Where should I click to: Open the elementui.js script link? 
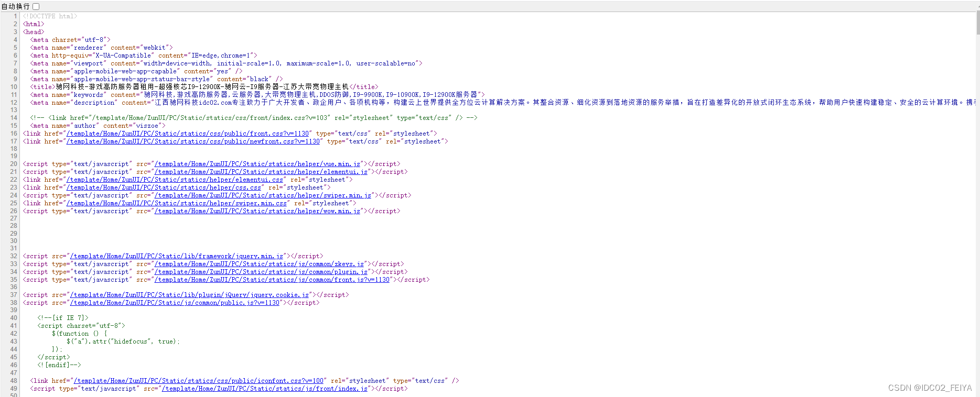(x=261, y=172)
